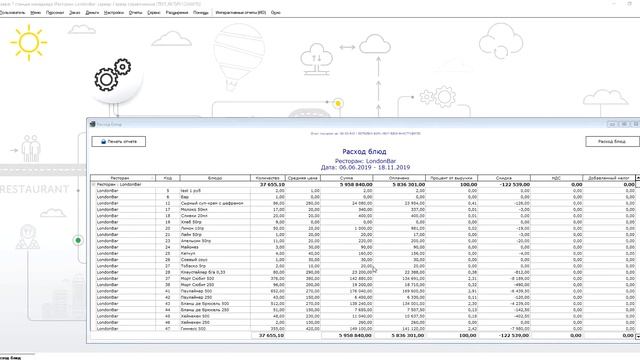Click the Расход блюд button at right

click(x=612, y=142)
